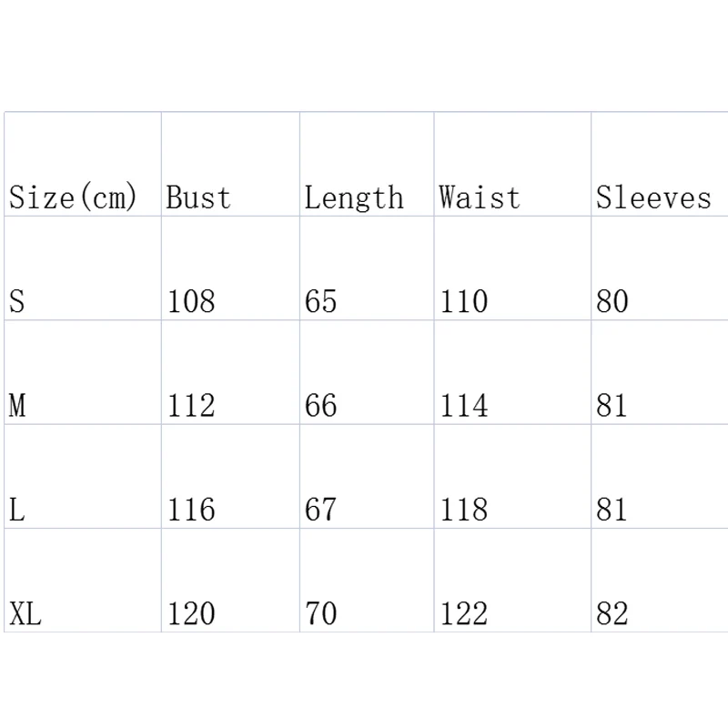This screenshot has height=728, width=728.
Task: Click the Sleeves column header
Action: coord(653,197)
